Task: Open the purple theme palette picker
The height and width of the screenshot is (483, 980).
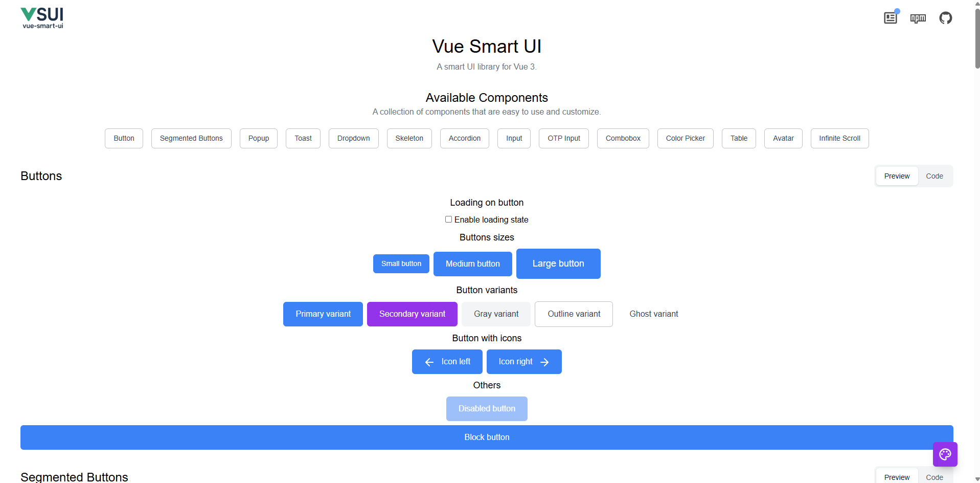Action: [x=945, y=454]
